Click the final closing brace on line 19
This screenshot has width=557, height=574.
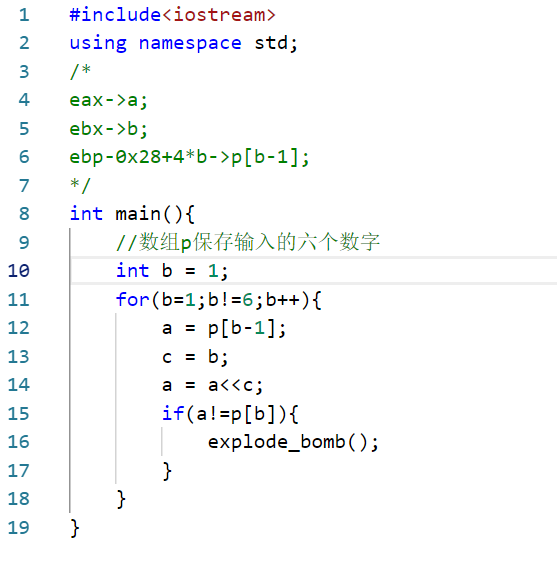click(x=75, y=528)
